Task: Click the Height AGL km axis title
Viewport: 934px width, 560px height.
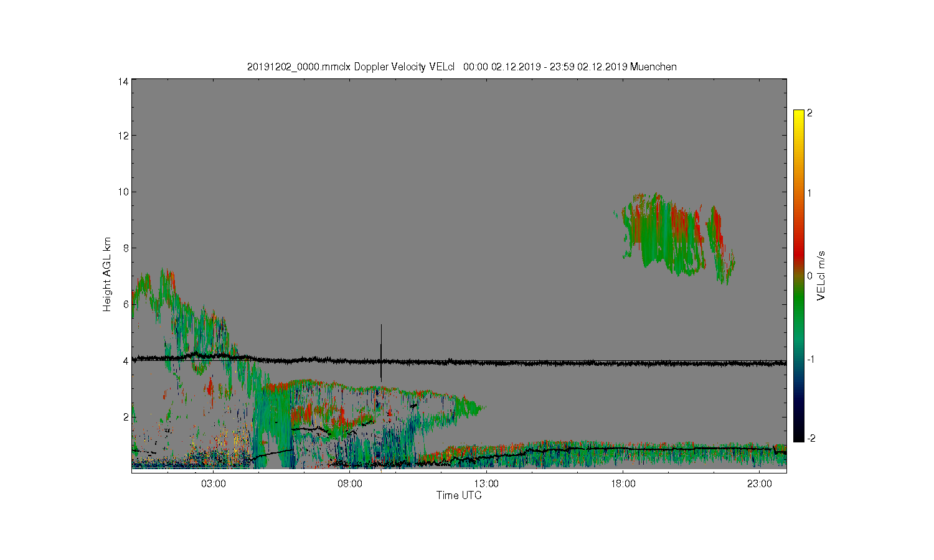Action: [x=107, y=274]
